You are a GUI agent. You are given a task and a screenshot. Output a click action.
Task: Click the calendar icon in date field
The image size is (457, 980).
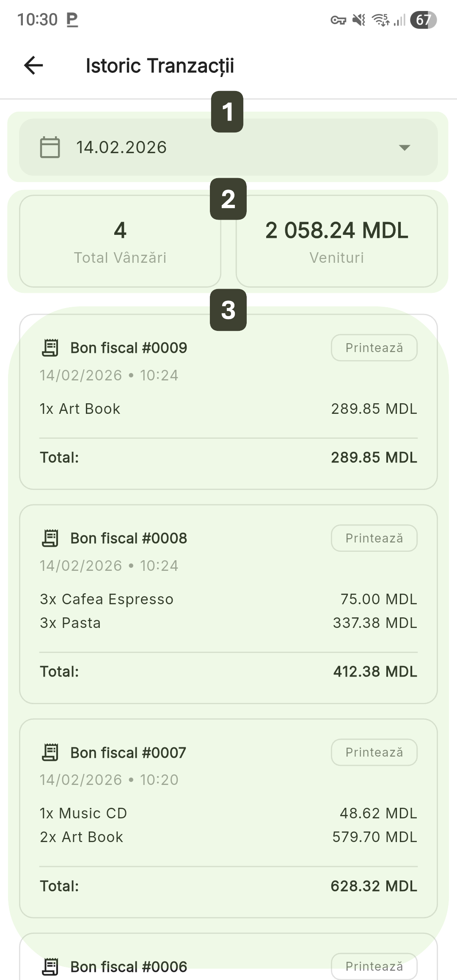click(50, 147)
